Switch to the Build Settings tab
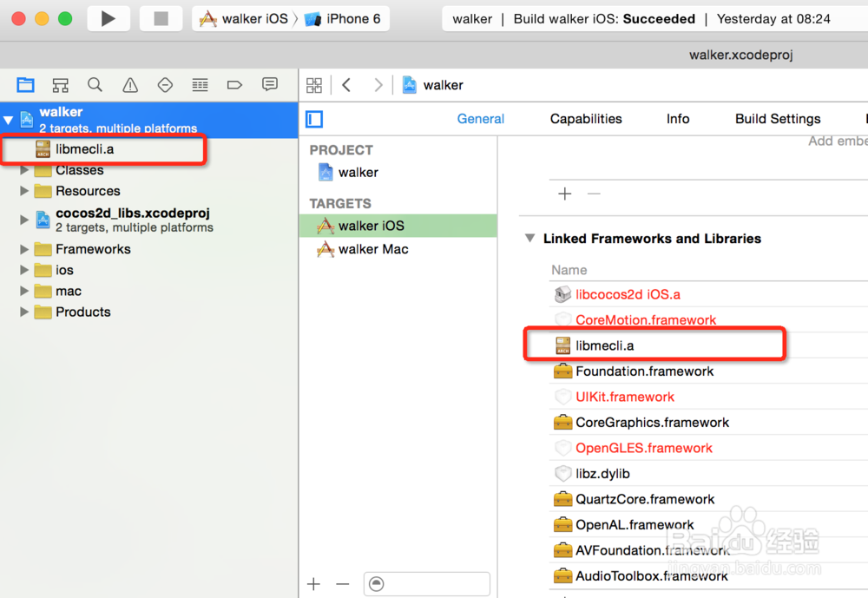The width and height of the screenshot is (868, 598). coord(778,119)
